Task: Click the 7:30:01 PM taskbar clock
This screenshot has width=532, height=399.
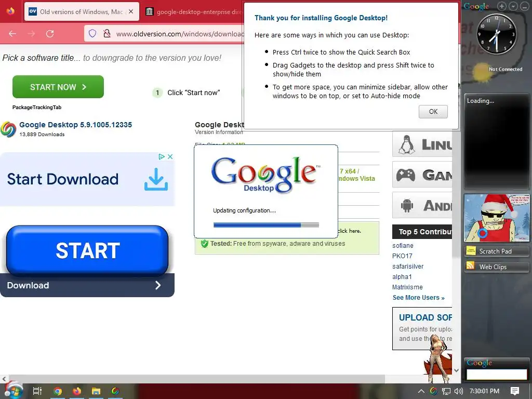Action: point(484,391)
